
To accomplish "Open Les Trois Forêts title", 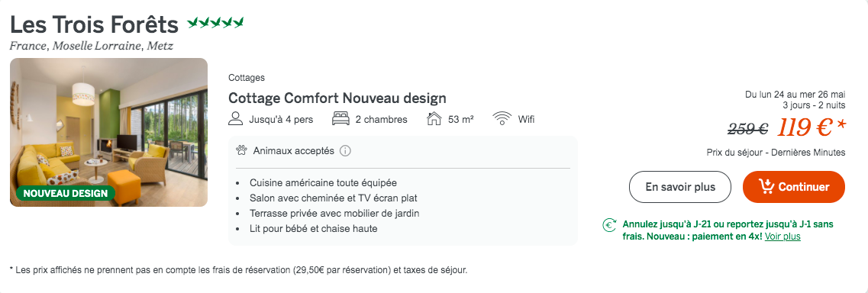I will coord(94,24).
